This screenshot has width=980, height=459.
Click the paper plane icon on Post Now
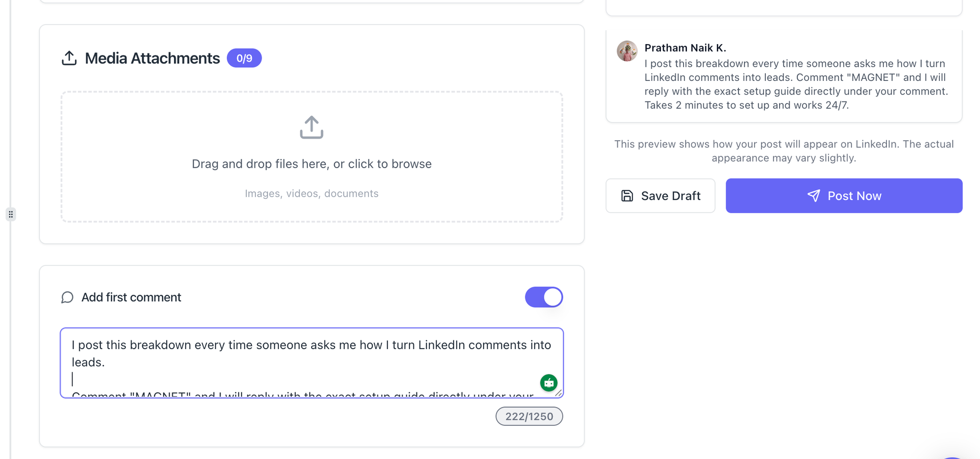(x=813, y=196)
